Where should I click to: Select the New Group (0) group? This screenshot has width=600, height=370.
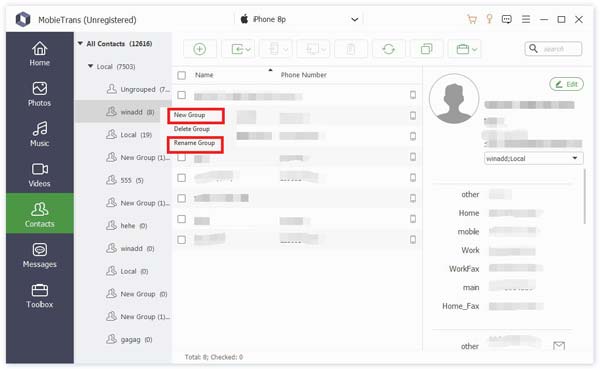click(137, 294)
